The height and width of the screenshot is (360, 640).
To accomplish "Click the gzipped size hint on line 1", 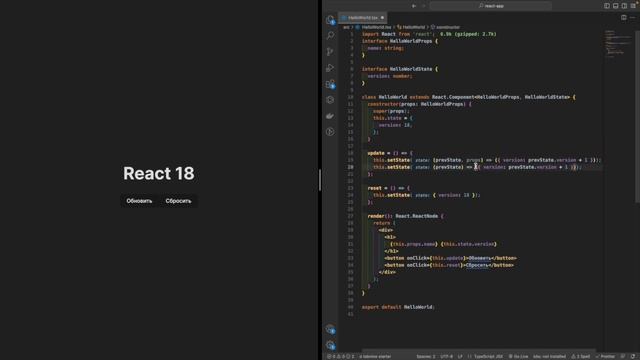I will 468,34.
